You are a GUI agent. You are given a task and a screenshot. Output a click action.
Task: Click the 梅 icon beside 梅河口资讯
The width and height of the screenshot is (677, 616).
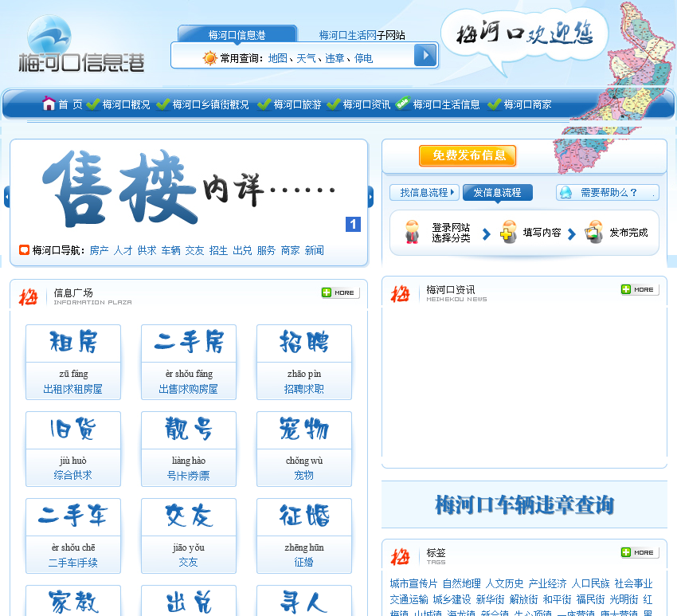[401, 294]
